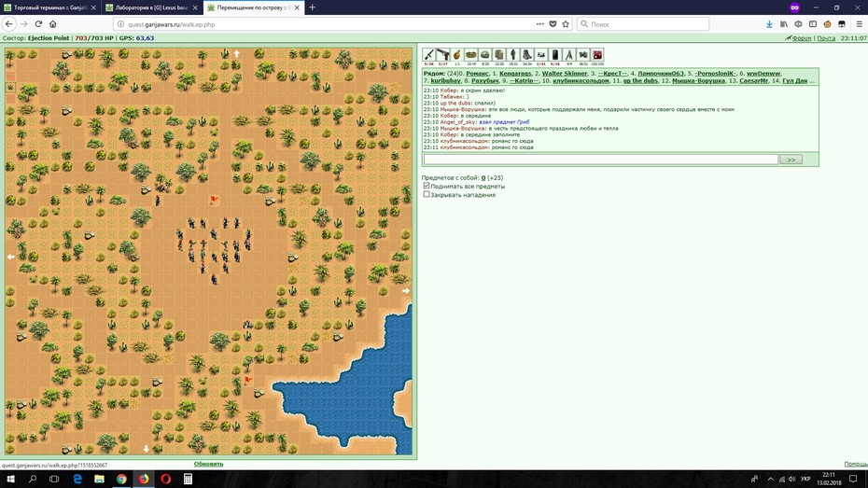Open player 'Романс' profile link

coord(477,73)
